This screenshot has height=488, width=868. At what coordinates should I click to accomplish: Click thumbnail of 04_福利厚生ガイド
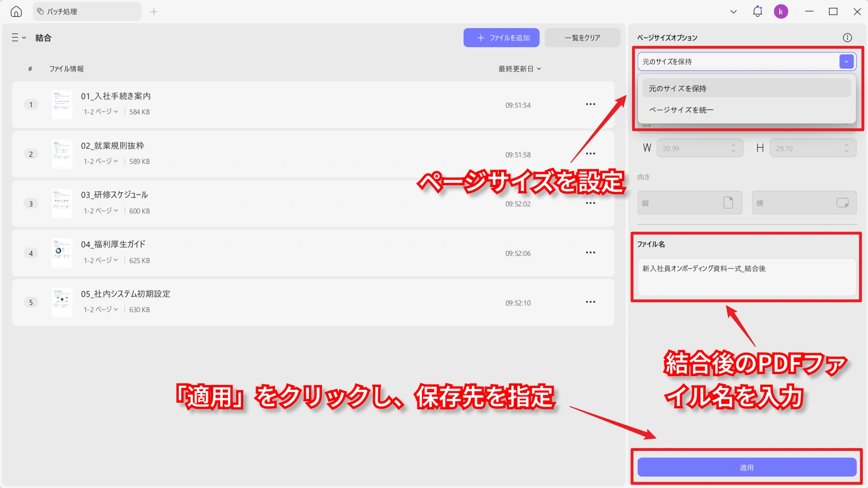coord(62,253)
